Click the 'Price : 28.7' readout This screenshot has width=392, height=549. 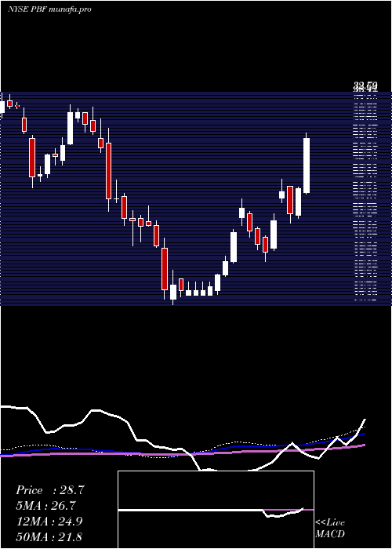tap(50, 490)
